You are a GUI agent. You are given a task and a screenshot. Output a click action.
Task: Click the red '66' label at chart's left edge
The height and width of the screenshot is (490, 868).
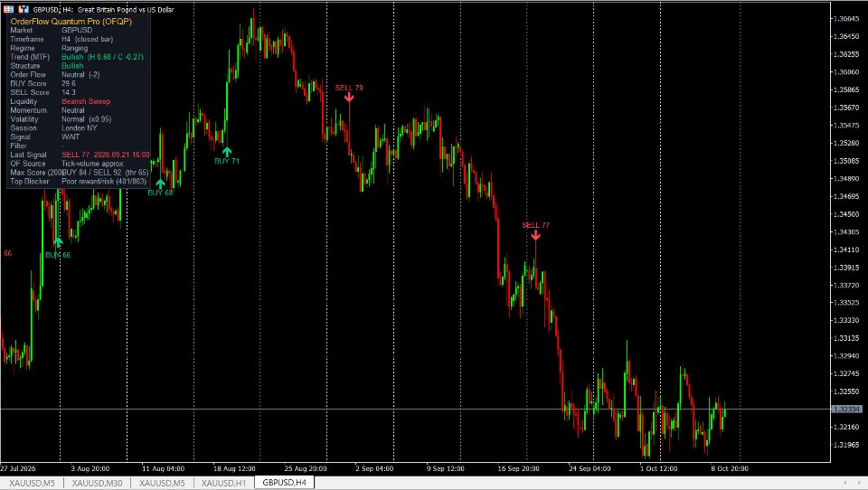[x=8, y=253]
